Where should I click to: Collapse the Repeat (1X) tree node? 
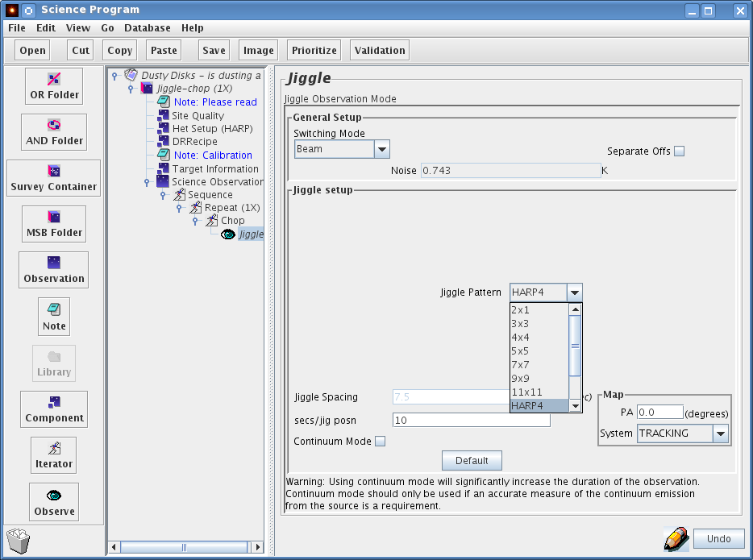(x=179, y=208)
